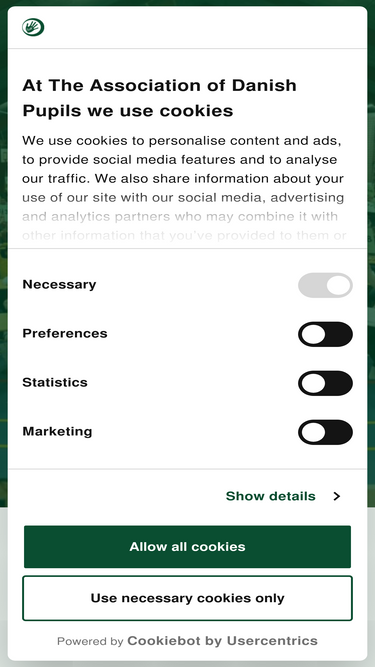Click the faded bottom line of description
The height and width of the screenshot is (667, 375).
(x=184, y=235)
